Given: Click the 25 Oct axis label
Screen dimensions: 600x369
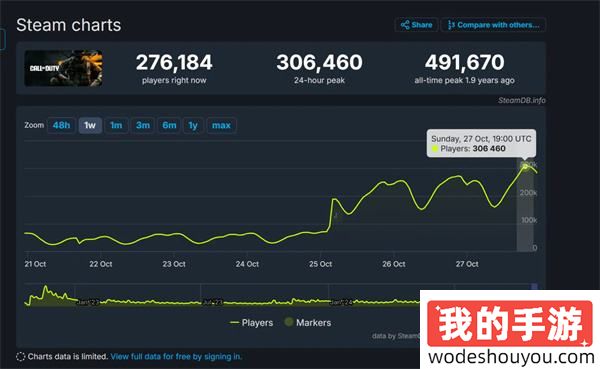Looking at the screenshot, I should [320, 264].
